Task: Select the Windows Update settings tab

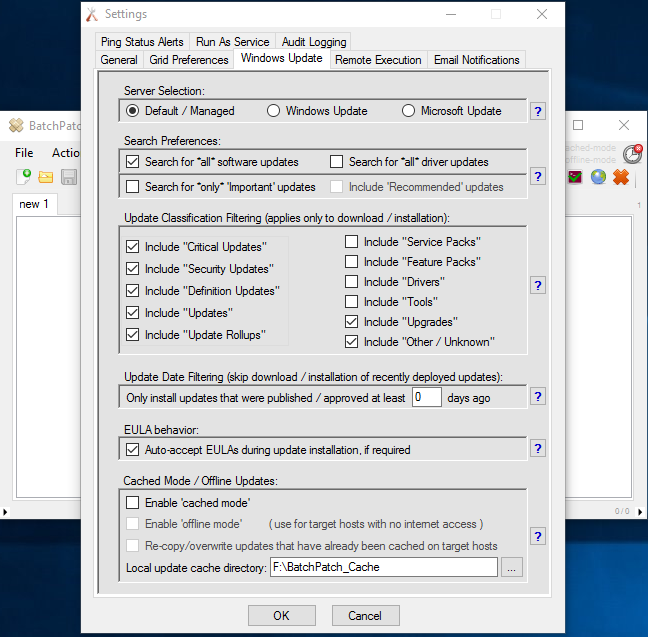Action: click(x=281, y=58)
